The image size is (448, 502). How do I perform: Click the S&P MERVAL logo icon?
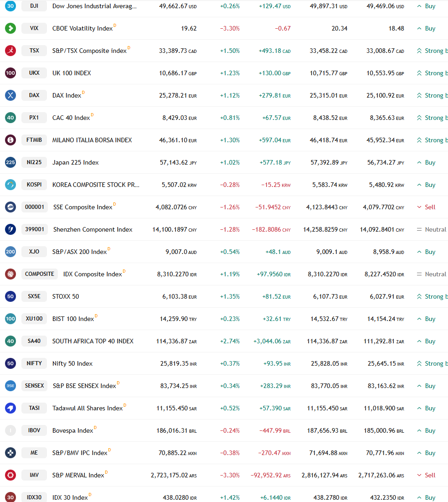point(10,475)
